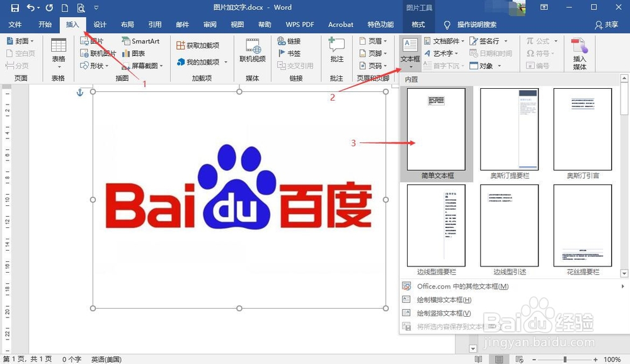Switch to web layout view icon

[x=520, y=359]
